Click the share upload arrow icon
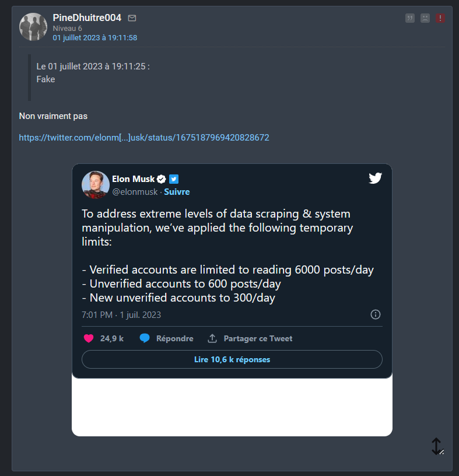This screenshot has width=459, height=476. [212, 338]
